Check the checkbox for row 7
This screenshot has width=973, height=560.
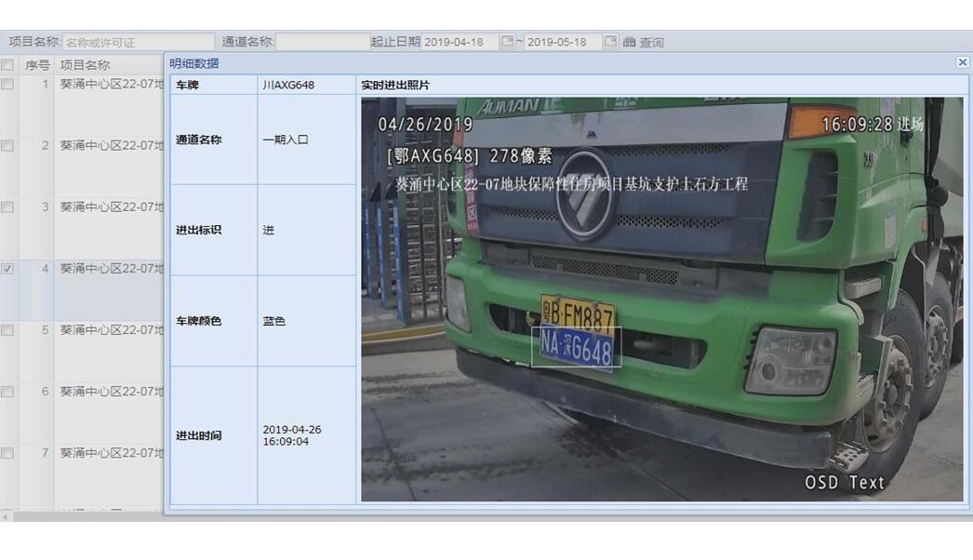coord(7,453)
